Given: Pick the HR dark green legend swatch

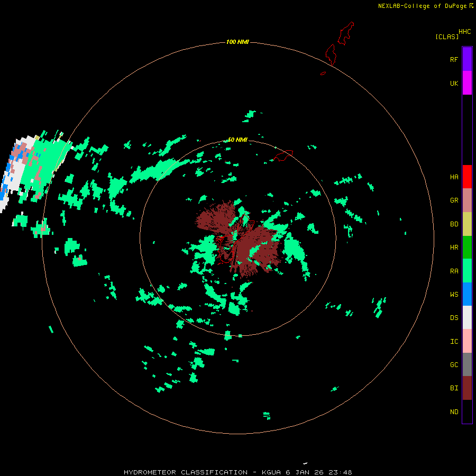Looking at the screenshot, I should click(467, 247).
